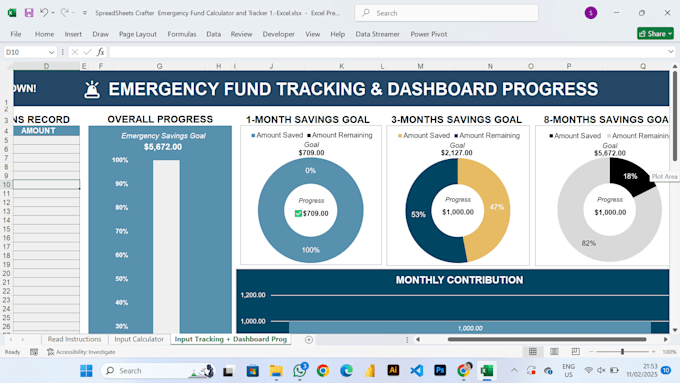Switch to the Insert ribbon tab
The height and width of the screenshot is (383, 680).
click(73, 34)
